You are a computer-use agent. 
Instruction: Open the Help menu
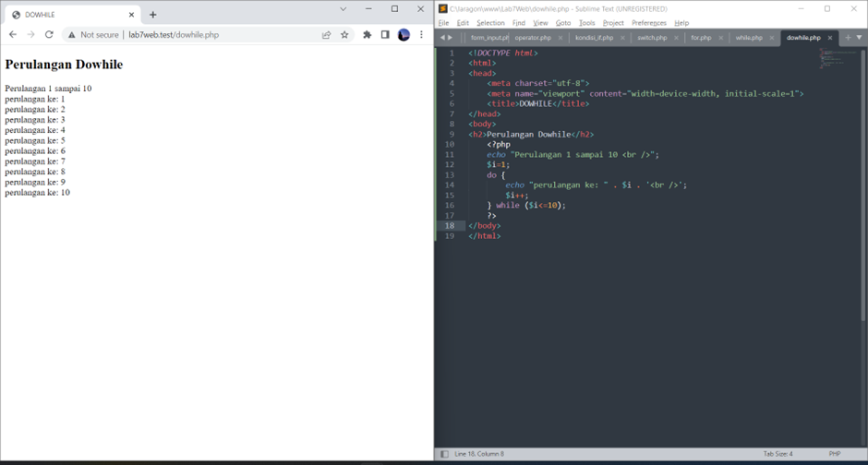pyautogui.click(x=681, y=23)
